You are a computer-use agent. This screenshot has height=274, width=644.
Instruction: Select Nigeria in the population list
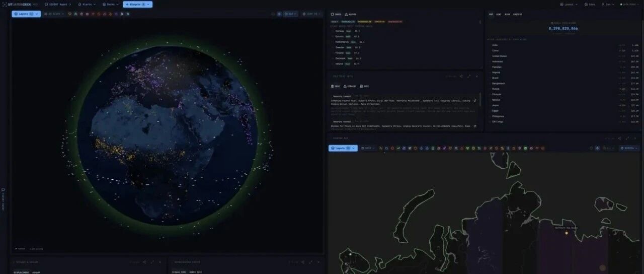pyautogui.click(x=564, y=73)
